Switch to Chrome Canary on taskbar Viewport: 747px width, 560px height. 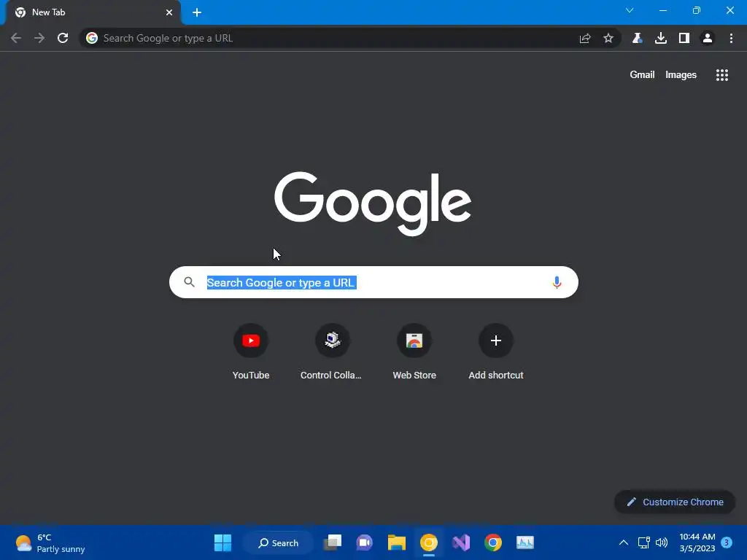(x=429, y=542)
